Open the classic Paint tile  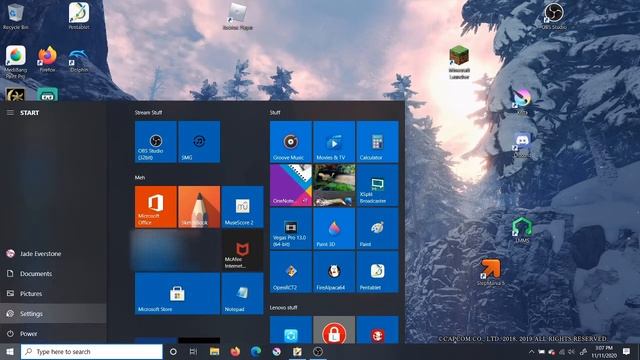377,229
